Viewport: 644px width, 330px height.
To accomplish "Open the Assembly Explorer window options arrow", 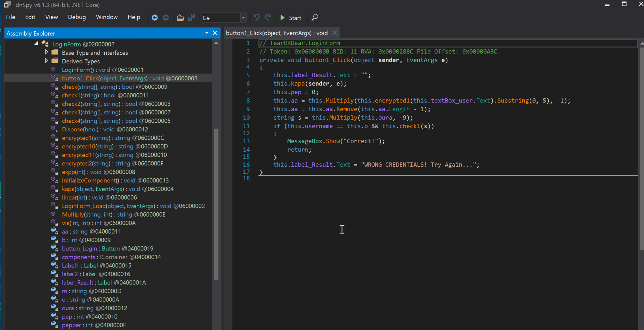I will tap(207, 33).
